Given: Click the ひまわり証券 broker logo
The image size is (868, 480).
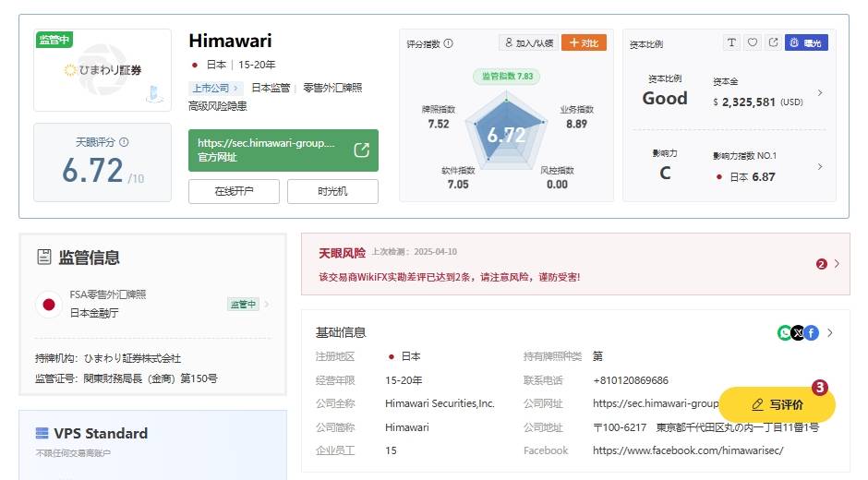Looking at the screenshot, I should (x=102, y=70).
